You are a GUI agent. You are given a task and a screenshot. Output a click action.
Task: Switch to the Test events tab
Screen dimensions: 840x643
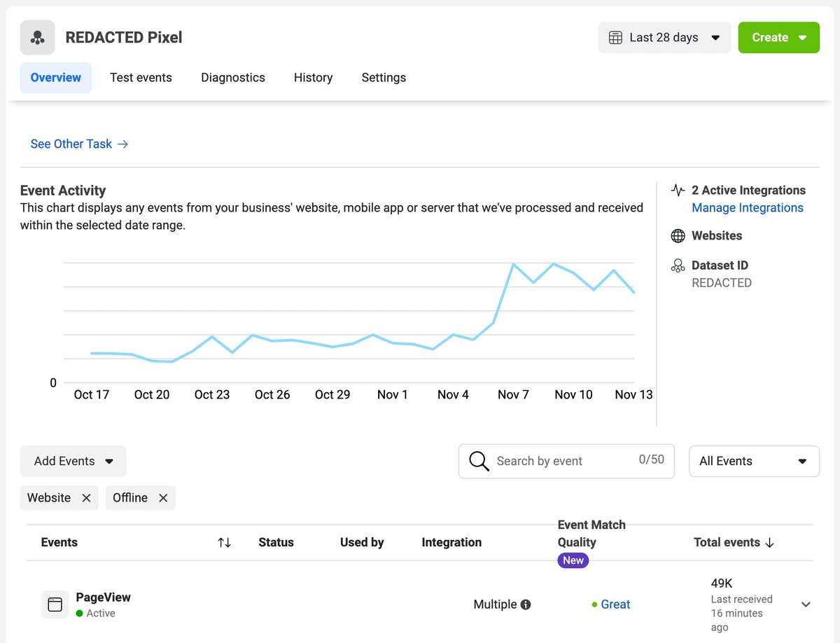[141, 78]
